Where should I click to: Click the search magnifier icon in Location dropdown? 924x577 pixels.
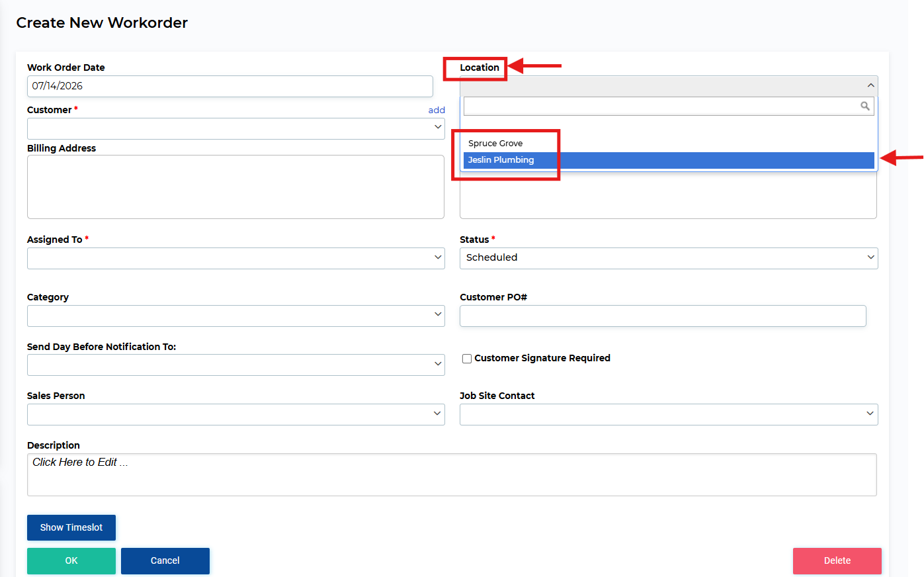click(x=864, y=106)
